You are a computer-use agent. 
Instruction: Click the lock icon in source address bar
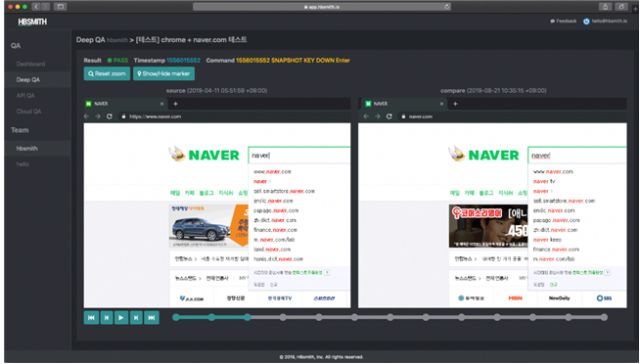pyautogui.click(x=124, y=117)
